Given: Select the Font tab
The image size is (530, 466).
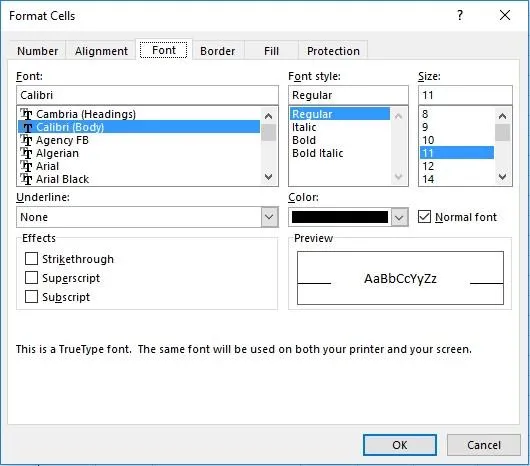Looking at the screenshot, I should click(164, 50).
